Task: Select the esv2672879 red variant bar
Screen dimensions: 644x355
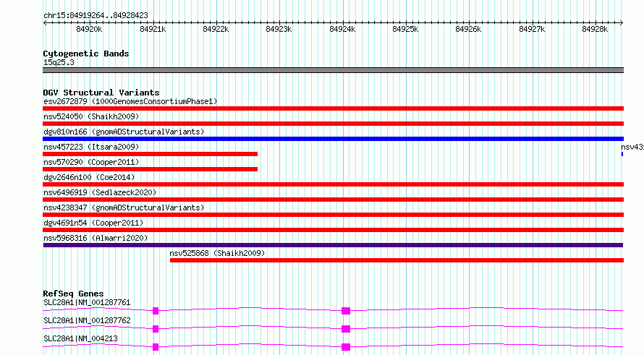Action: (x=333, y=108)
